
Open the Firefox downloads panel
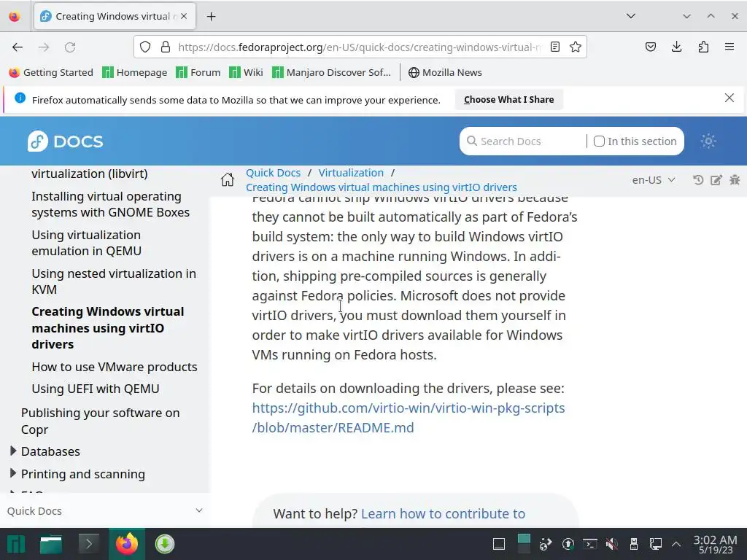click(676, 47)
